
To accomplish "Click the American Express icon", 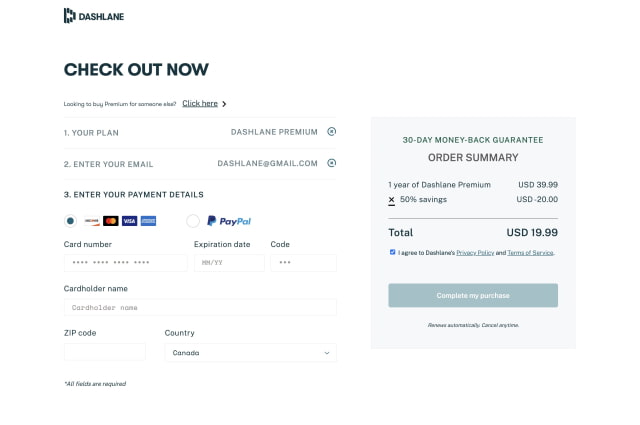I will tap(148, 221).
